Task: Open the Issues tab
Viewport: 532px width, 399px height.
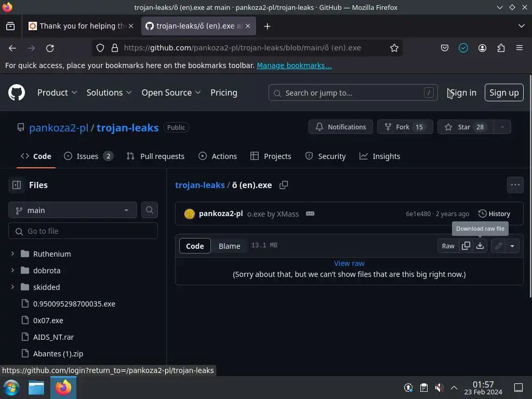Action: coord(88,156)
